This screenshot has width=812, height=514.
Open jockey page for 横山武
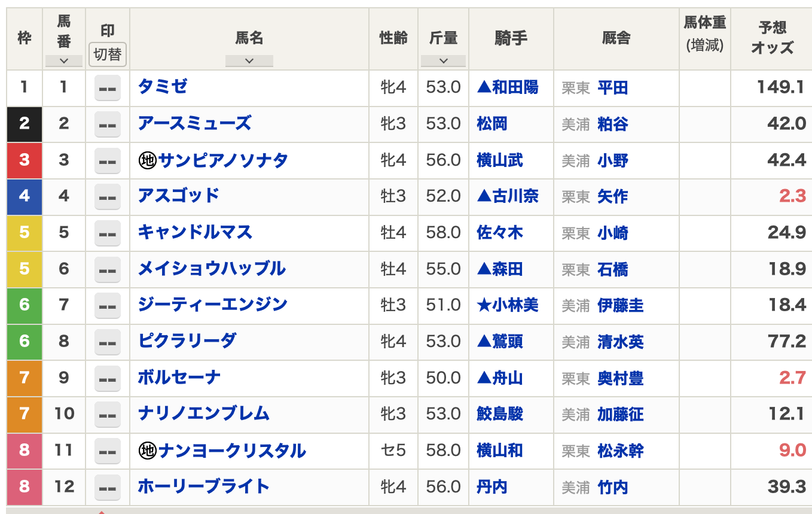500,160
